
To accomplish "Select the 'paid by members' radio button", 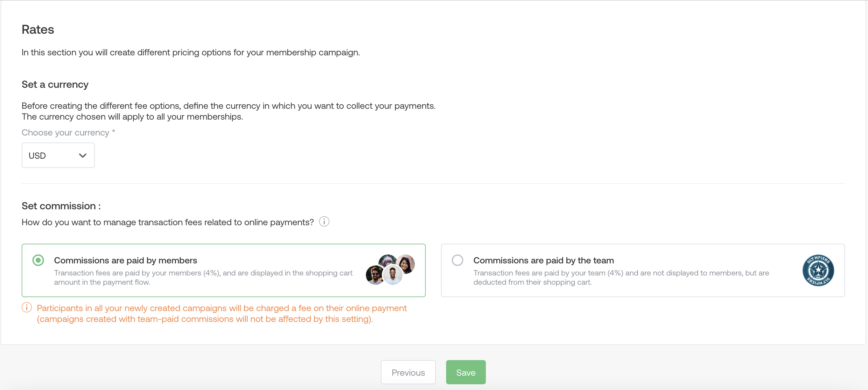I will point(38,260).
